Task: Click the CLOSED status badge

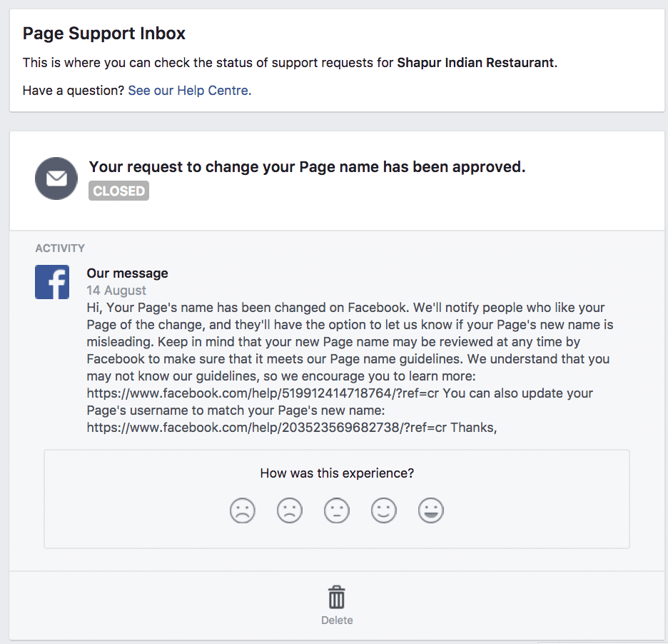Action: click(119, 191)
